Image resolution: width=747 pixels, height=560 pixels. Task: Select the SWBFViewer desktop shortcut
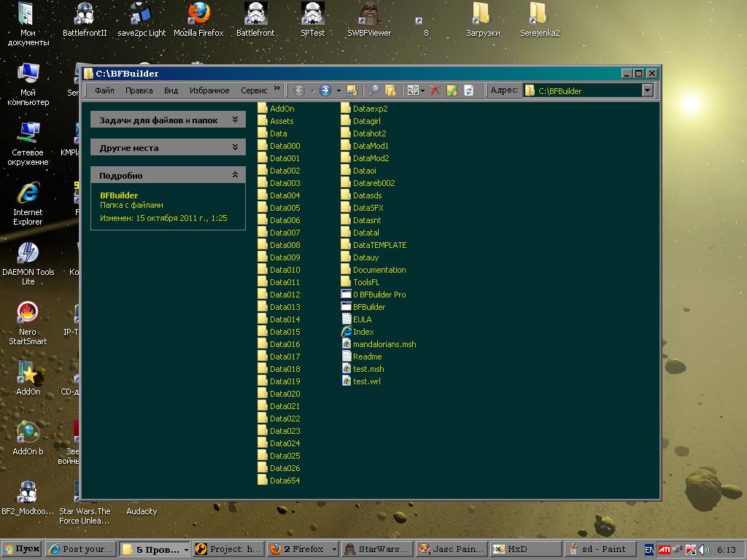tap(369, 20)
